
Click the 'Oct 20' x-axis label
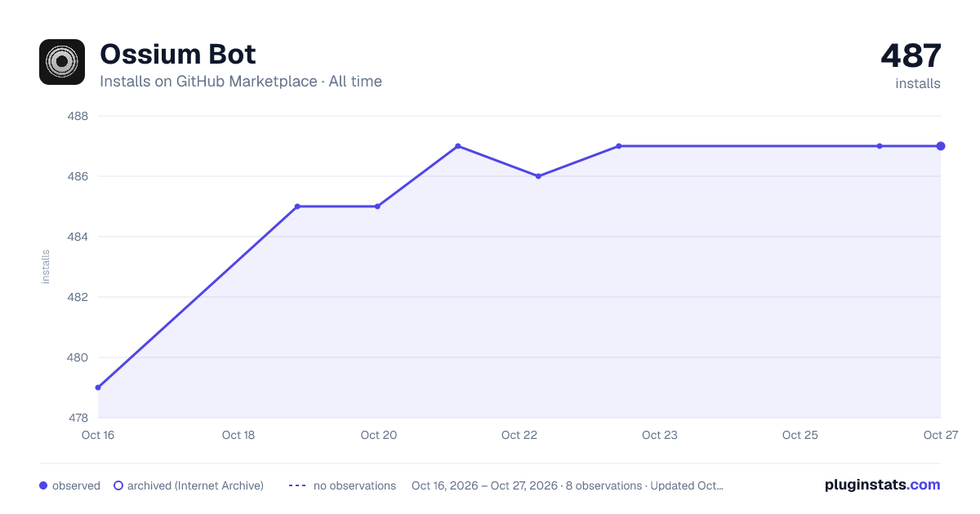(379, 435)
